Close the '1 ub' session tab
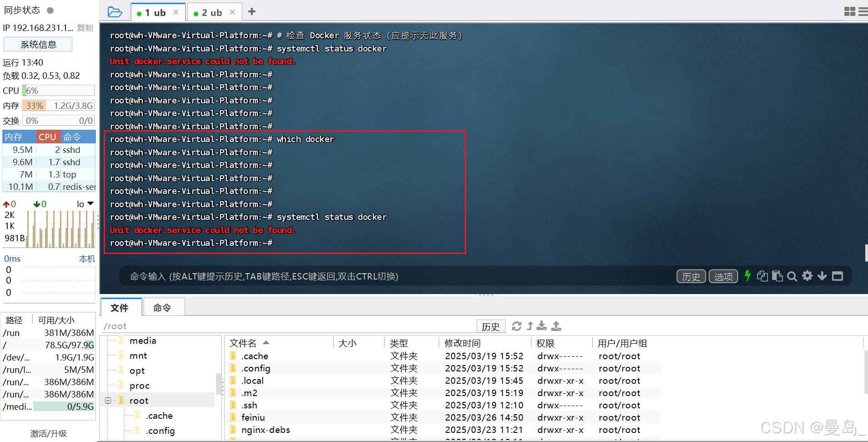The width and height of the screenshot is (868, 442). (176, 13)
